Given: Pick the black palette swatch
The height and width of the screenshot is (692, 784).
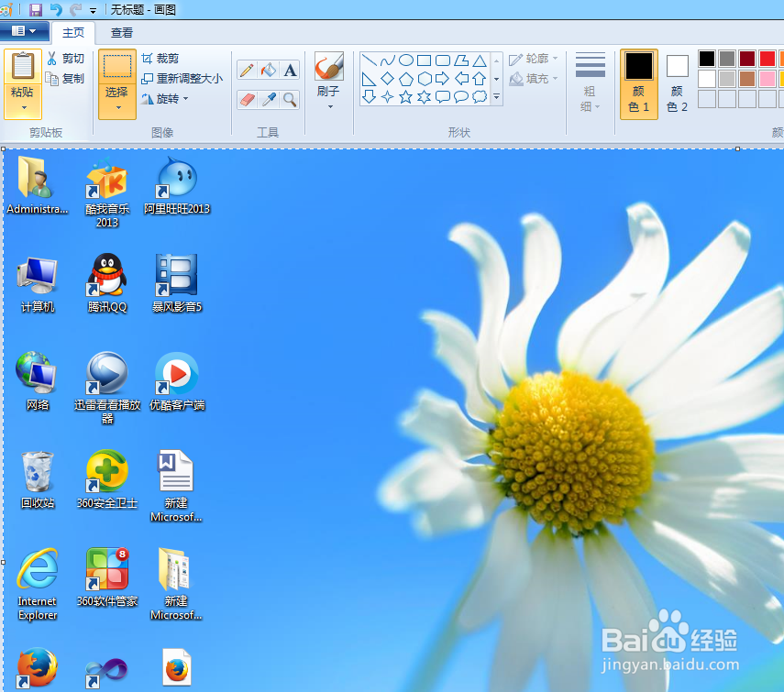Looking at the screenshot, I should 706,59.
